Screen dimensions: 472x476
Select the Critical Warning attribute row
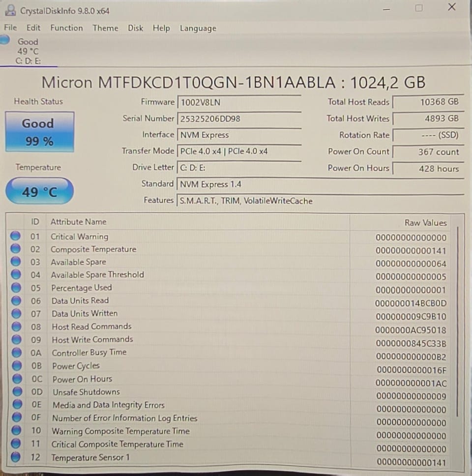[229, 237]
